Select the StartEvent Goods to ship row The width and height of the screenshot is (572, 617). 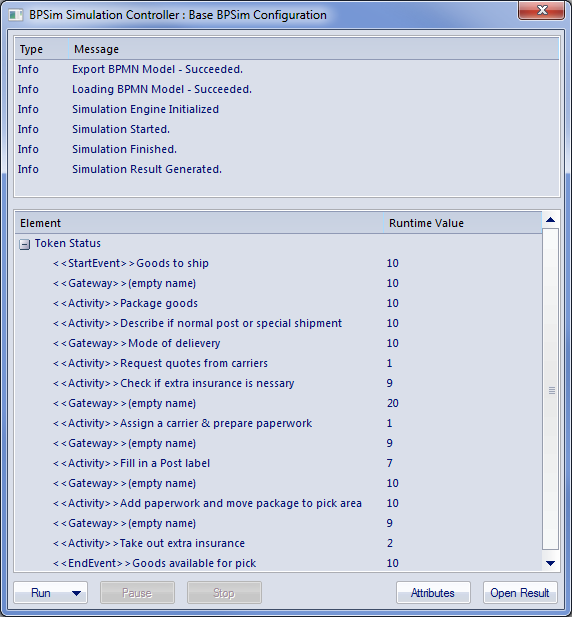(x=278, y=263)
